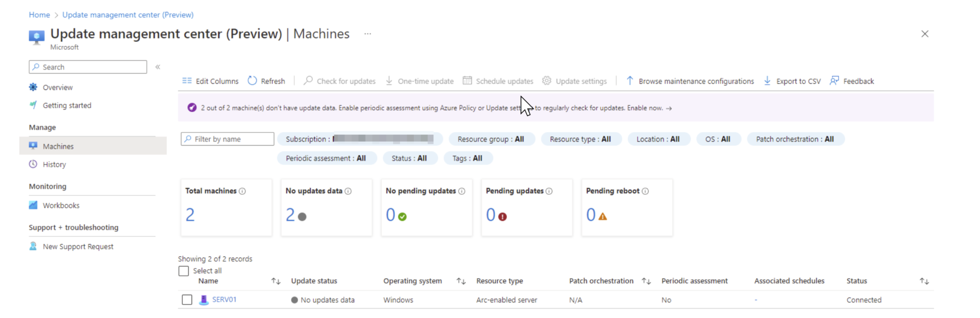Select Machines in the sidebar
Viewport: 980px width, 318px height.
click(x=93, y=146)
